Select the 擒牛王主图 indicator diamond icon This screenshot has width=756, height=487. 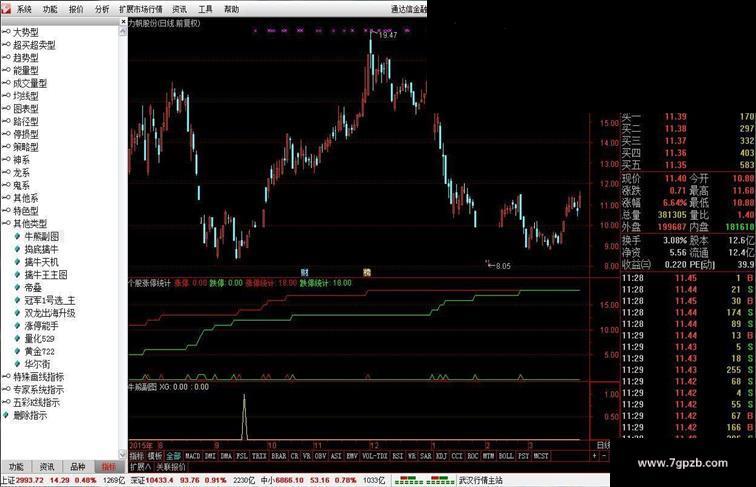coord(18,275)
